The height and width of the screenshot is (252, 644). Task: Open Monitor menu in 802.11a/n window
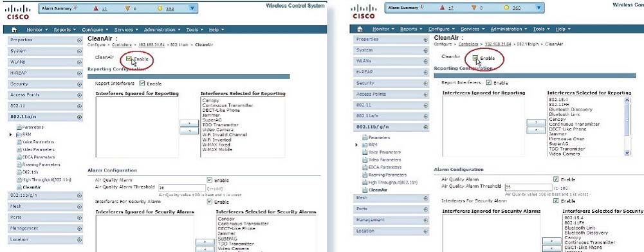(37, 30)
